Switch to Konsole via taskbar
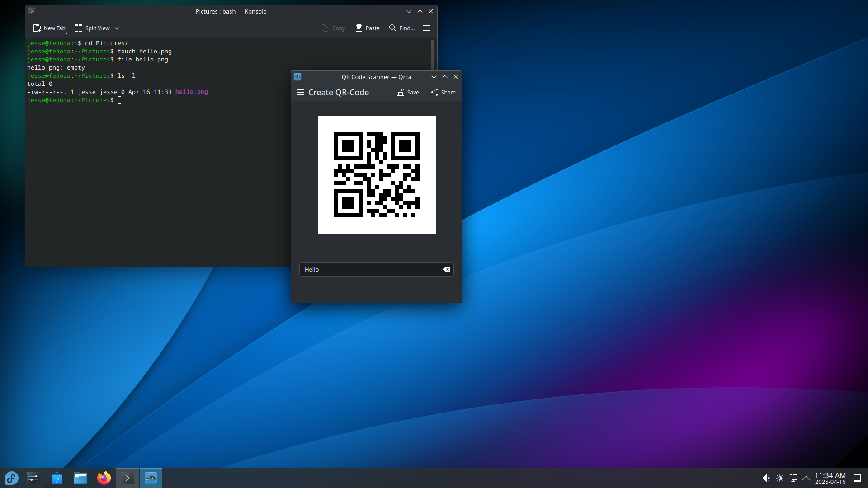Viewport: 868px width, 488px height. click(x=127, y=478)
